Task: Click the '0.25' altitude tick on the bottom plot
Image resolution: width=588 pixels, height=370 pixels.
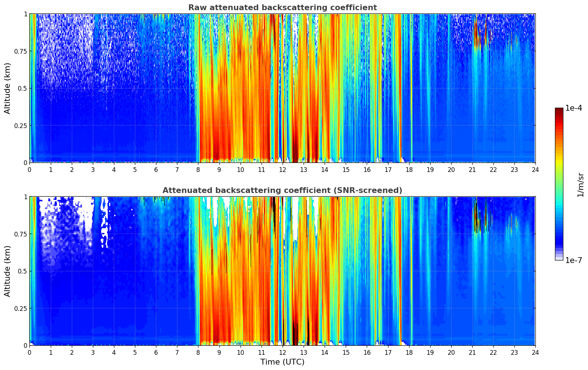Action: coord(21,308)
